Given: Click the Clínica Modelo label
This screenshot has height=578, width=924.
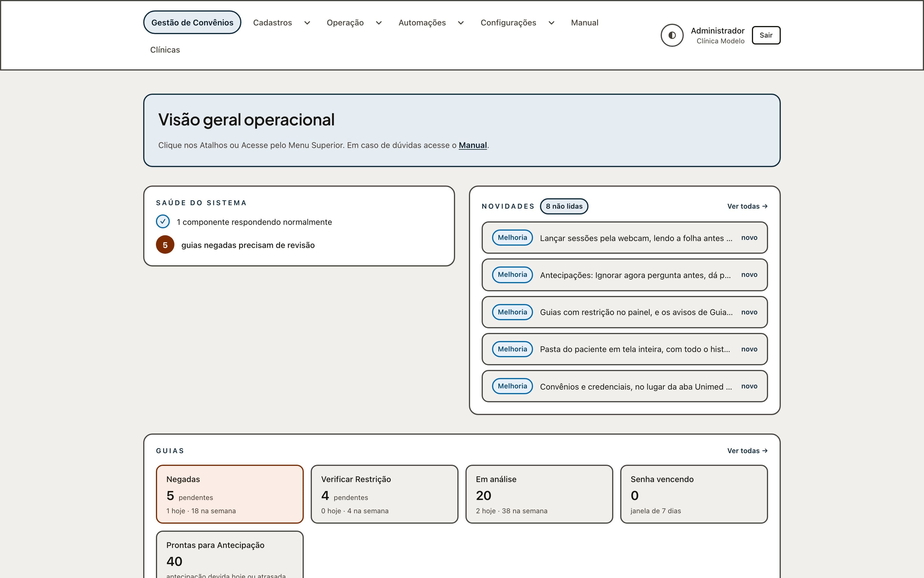Looking at the screenshot, I should [720, 41].
